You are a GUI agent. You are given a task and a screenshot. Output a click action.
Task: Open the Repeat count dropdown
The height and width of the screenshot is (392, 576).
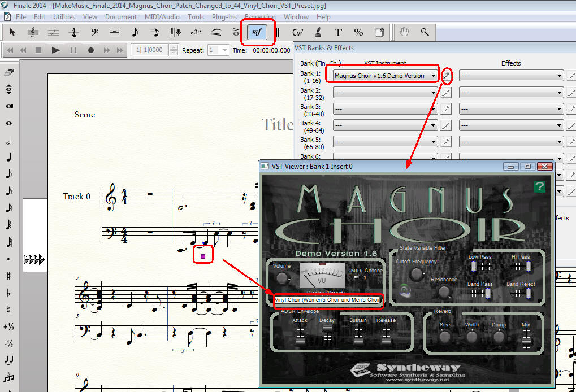pos(218,50)
